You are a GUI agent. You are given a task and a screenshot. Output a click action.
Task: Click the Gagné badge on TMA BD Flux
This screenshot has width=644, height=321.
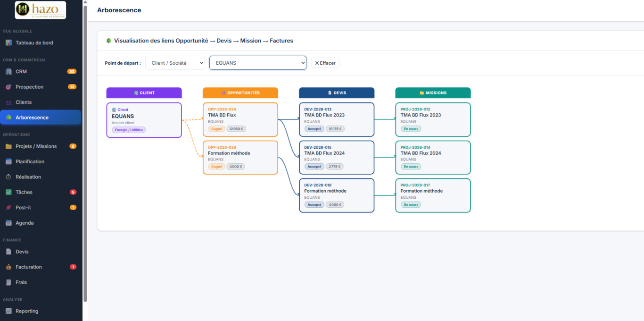(216, 129)
